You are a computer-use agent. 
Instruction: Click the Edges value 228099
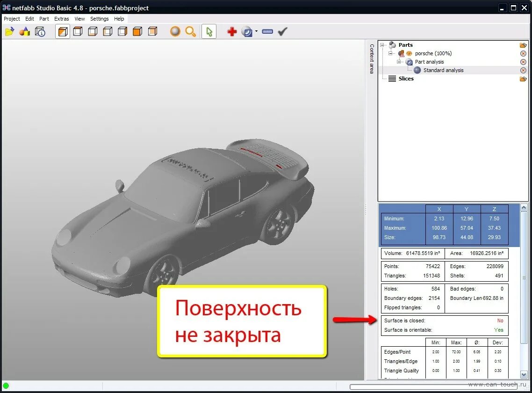pyautogui.click(x=495, y=266)
